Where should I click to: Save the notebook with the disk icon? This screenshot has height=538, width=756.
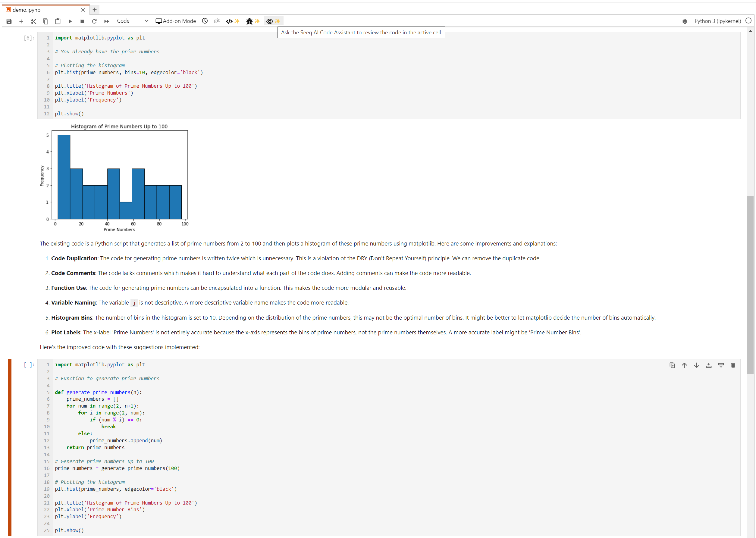tap(9, 21)
